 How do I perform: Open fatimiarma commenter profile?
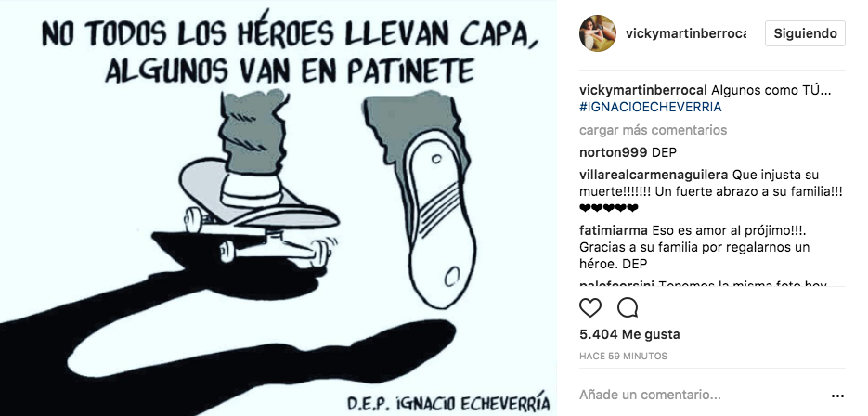tap(614, 230)
